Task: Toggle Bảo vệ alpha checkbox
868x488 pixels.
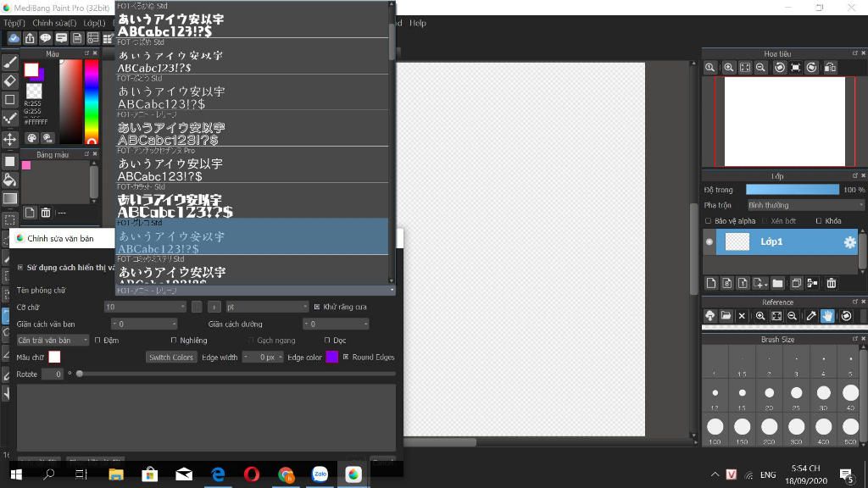Action: point(708,221)
